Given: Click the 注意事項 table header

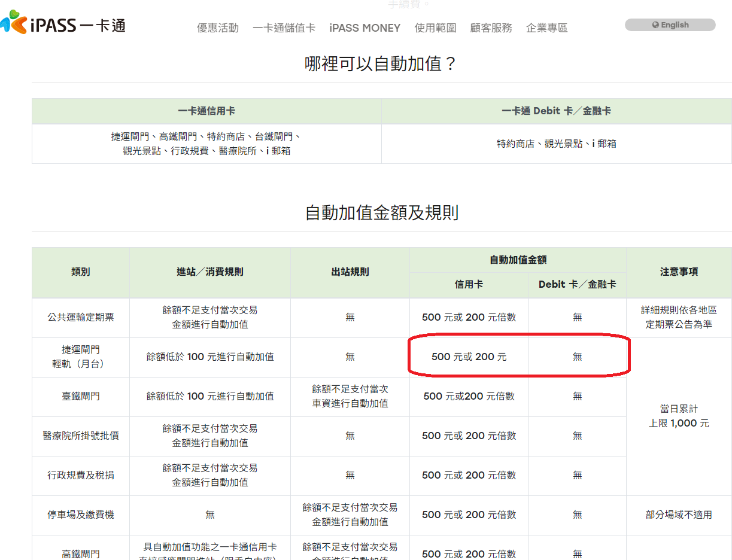Looking at the screenshot, I should point(679,272).
